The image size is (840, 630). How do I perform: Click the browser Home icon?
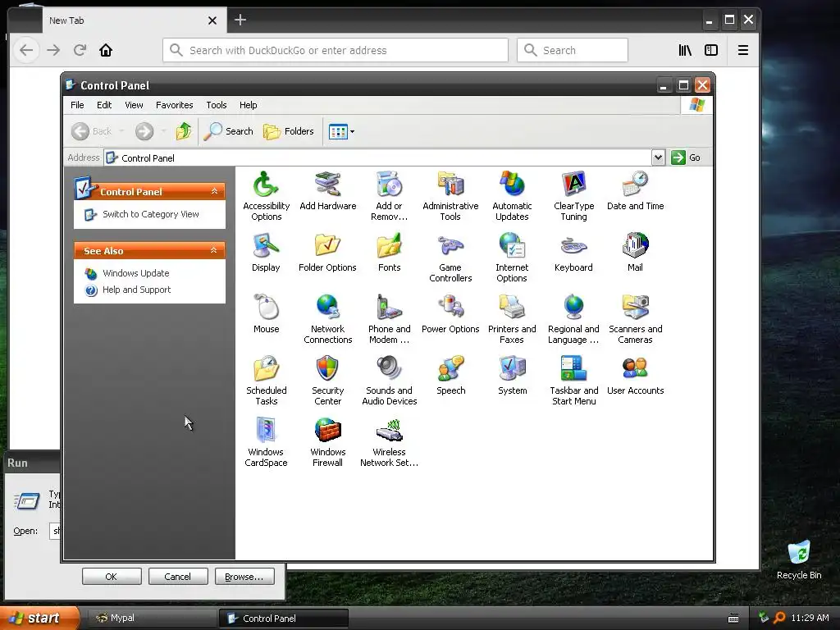106,50
